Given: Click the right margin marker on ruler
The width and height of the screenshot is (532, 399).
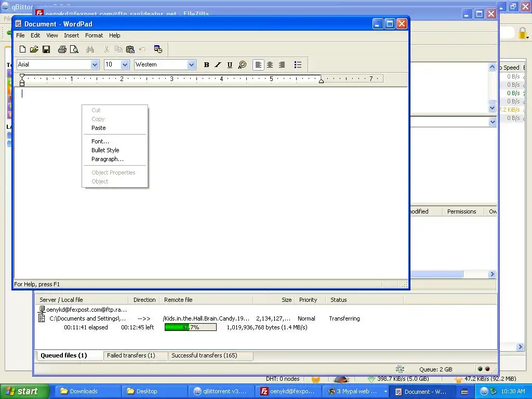Looking at the screenshot, I should pos(321,81).
